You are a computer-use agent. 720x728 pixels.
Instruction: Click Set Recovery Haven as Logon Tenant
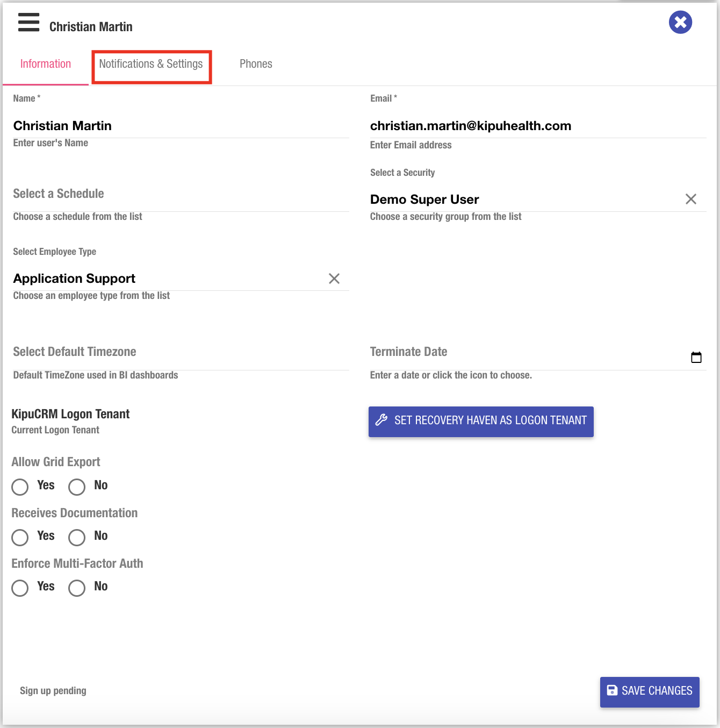481,421
